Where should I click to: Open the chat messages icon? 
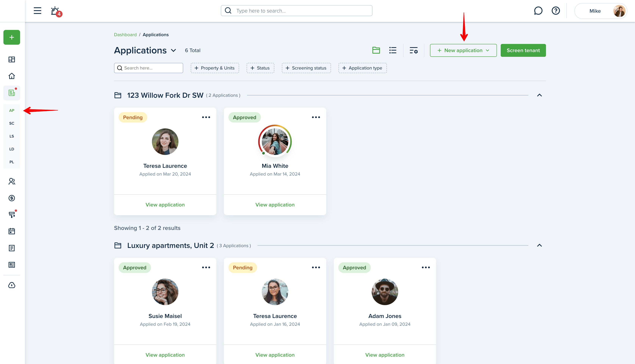pos(538,11)
